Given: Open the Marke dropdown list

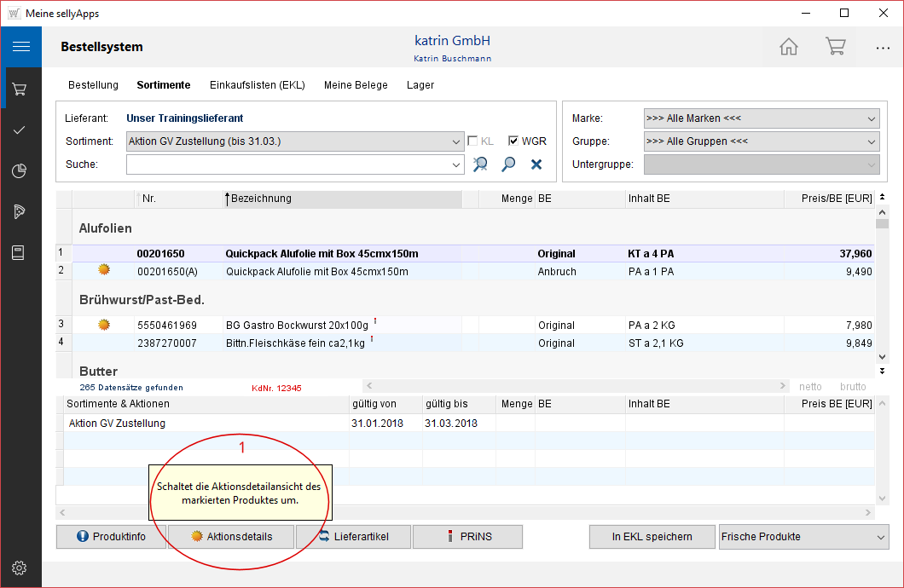Looking at the screenshot, I should pos(871,118).
